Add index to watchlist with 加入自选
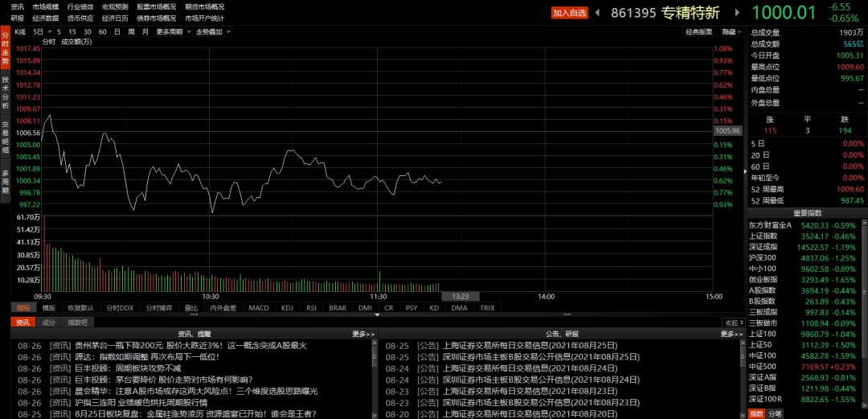The width and height of the screenshot is (868, 419). (570, 13)
